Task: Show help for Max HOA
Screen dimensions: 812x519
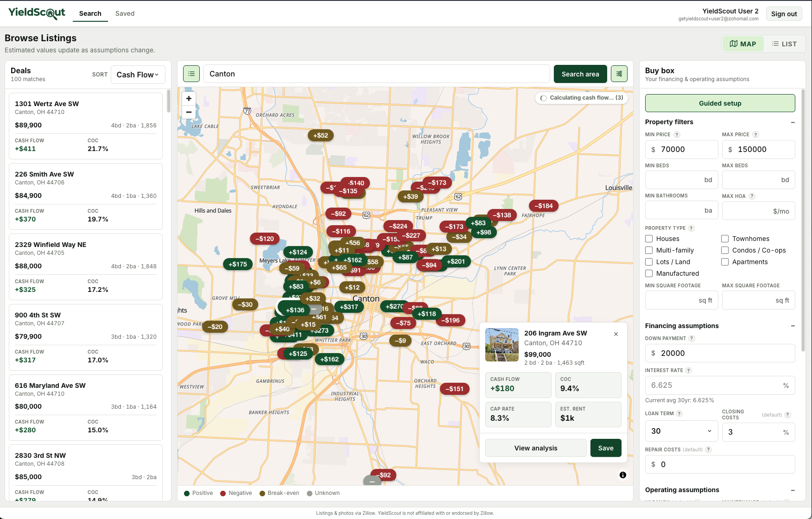Action: click(x=752, y=196)
